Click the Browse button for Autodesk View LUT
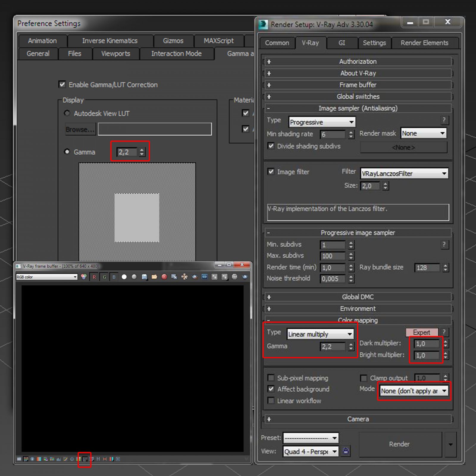 point(80,129)
